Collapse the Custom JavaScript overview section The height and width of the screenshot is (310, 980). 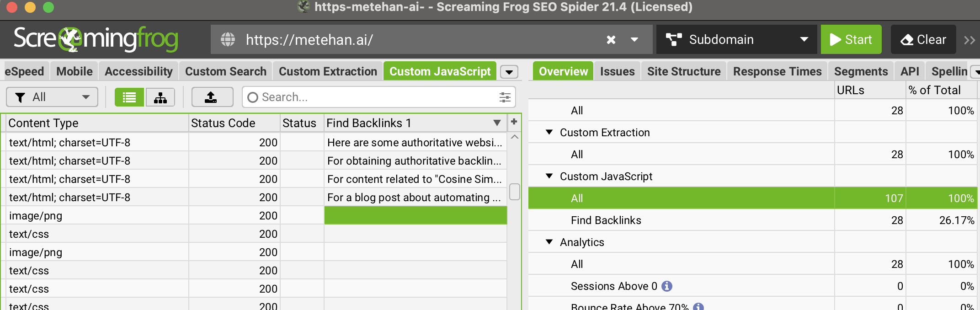[549, 176]
